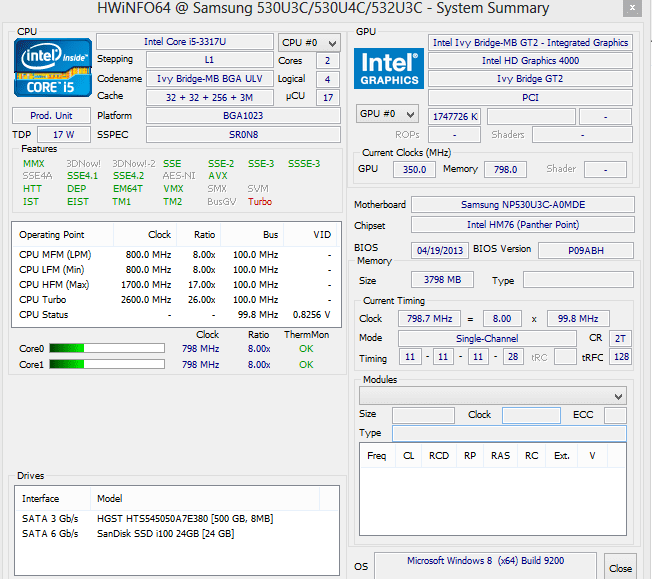The width and height of the screenshot is (652, 579).
Task: Click the module Clock field
Action: [x=531, y=415]
